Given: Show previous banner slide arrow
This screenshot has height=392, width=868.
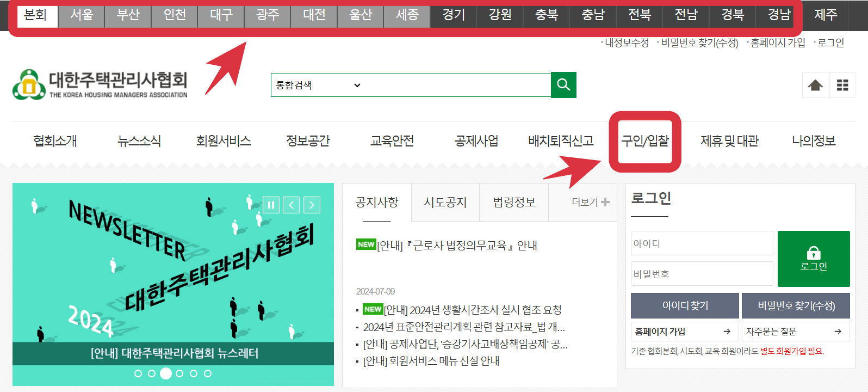Looking at the screenshot, I should tap(291, 205).
